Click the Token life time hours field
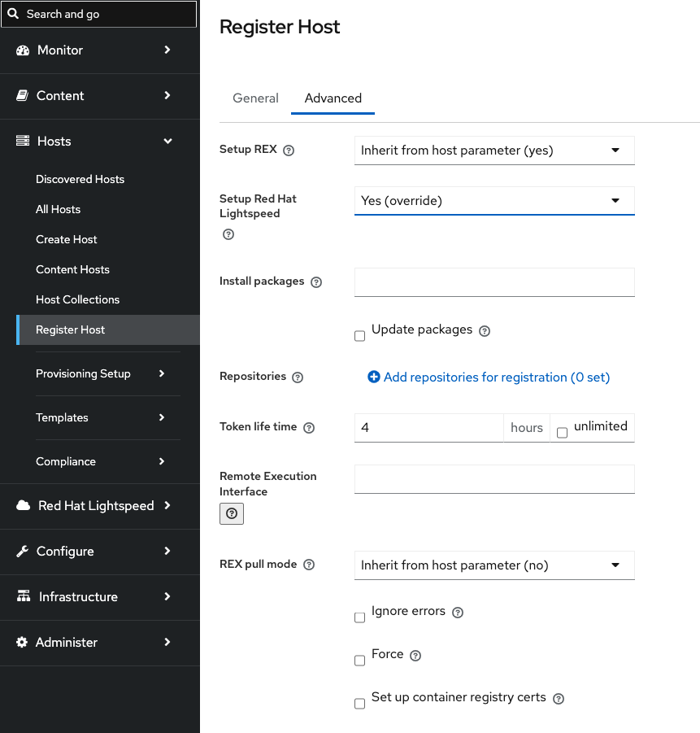 pyautogui.click(x=428, y=427)
